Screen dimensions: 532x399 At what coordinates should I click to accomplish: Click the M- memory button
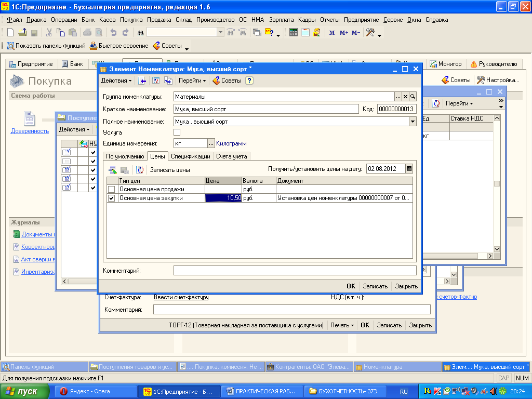[x=355, y=33]
